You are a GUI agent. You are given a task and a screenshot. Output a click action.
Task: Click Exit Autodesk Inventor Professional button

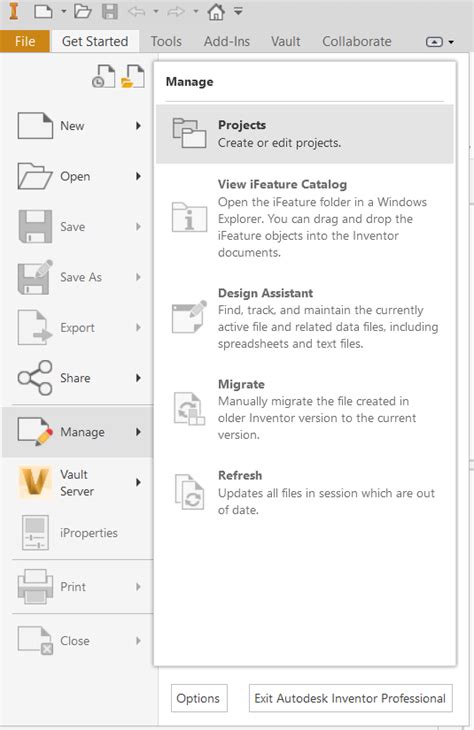(x=350, y=698)
